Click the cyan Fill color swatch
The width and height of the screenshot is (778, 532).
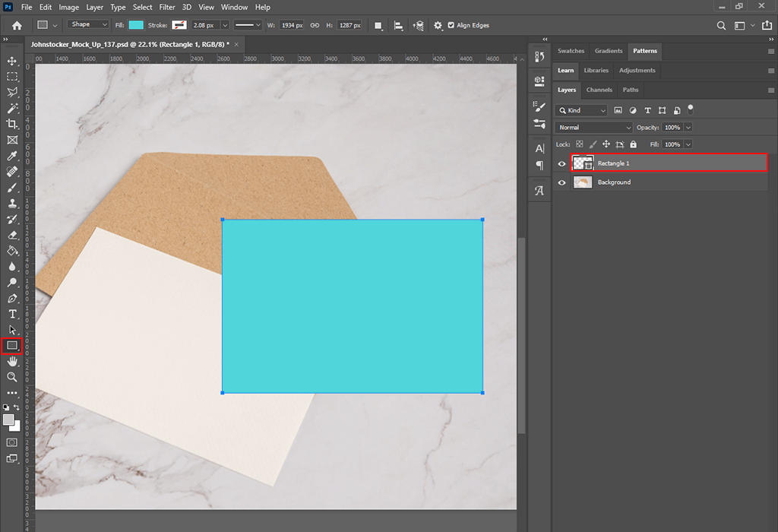136,25
